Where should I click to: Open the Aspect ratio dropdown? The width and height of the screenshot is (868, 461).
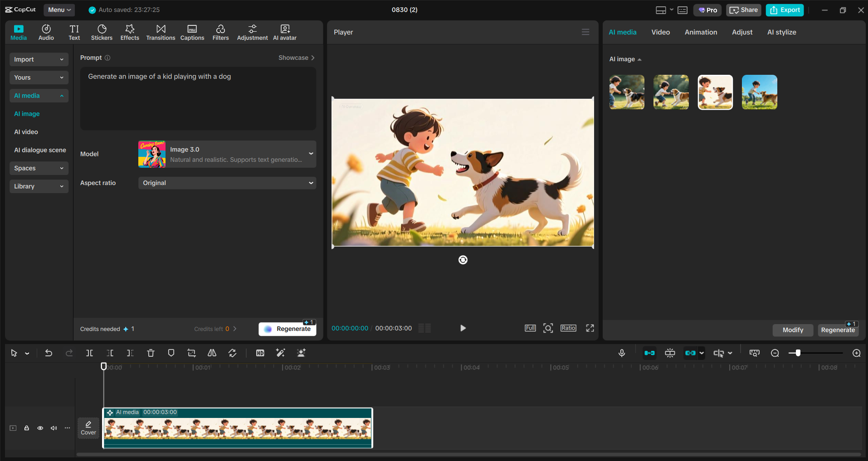coord(227,183)
